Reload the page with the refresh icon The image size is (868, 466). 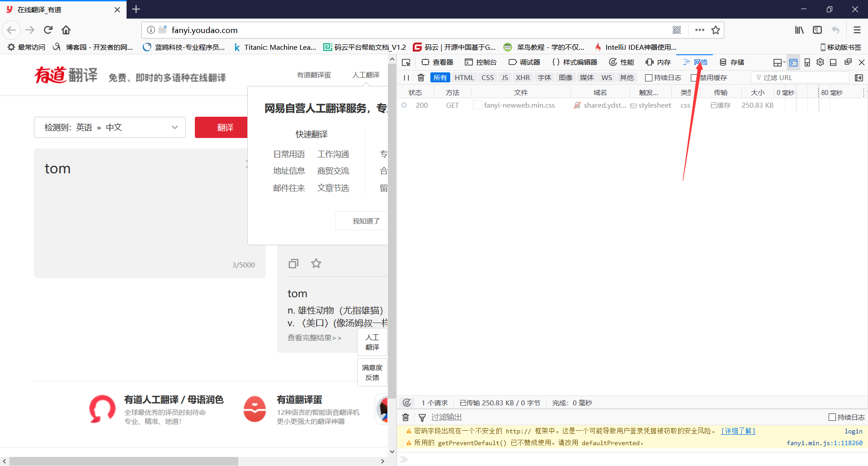(48, 30)
